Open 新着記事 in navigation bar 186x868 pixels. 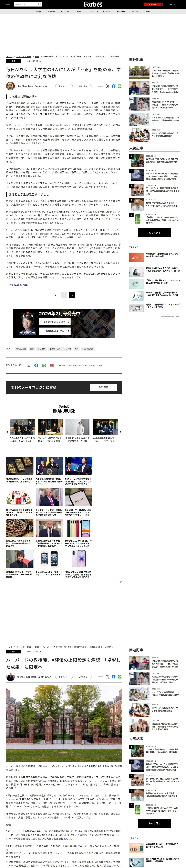(x=37, y=11)
